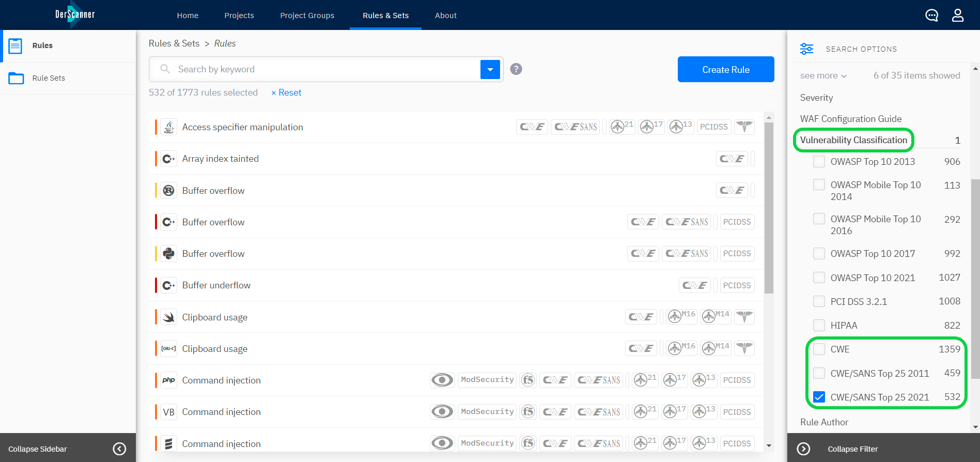Click the CWE/SANS Top 25 2011 checkbox
Screen dimensions: 980x462
[x=819, y=373]
